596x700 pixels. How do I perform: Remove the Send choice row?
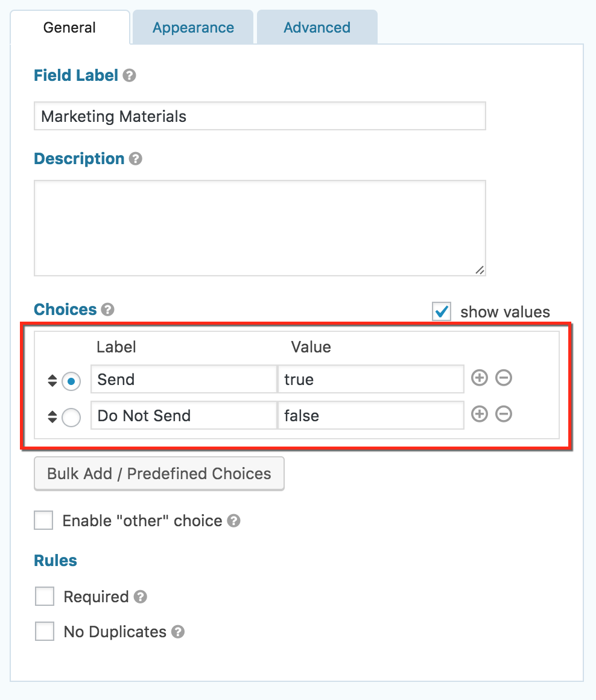[x=504, y=378]
